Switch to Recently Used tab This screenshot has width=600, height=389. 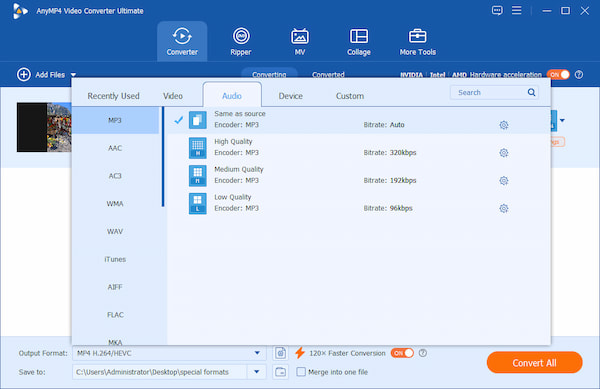(113, 96)
